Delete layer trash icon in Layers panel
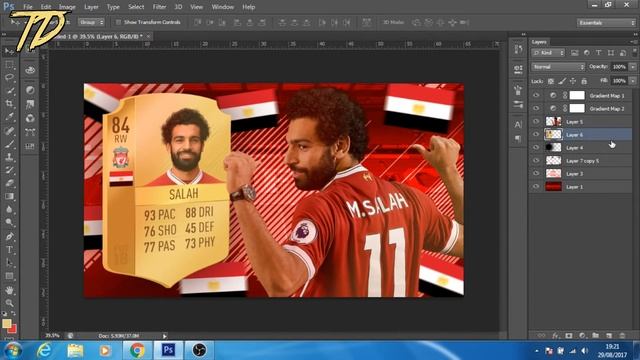The width and height of the screenshot is (640, 360). point(622,336)
